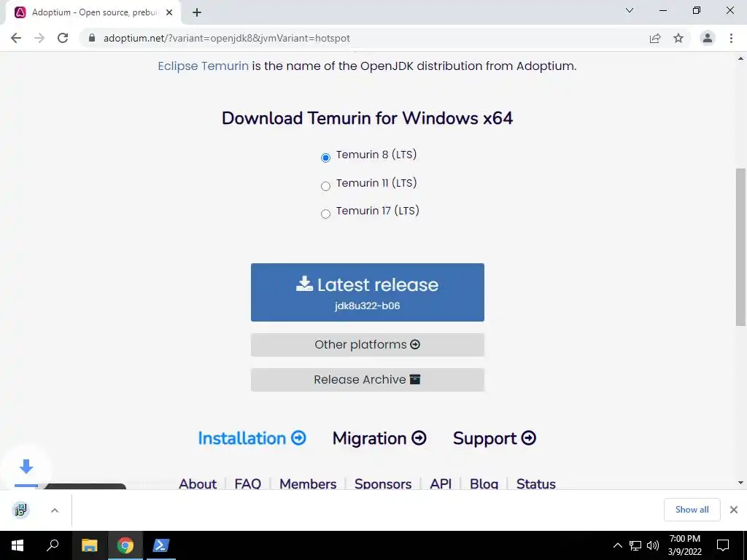Select the Temurin 17 (LTS) radio button

click(326, 214)
